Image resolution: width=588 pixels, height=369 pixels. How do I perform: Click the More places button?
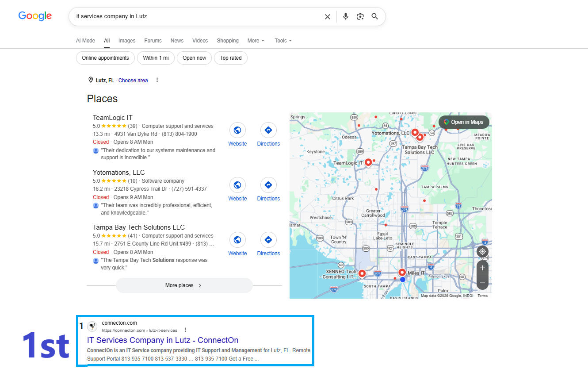tap(184, 285)
